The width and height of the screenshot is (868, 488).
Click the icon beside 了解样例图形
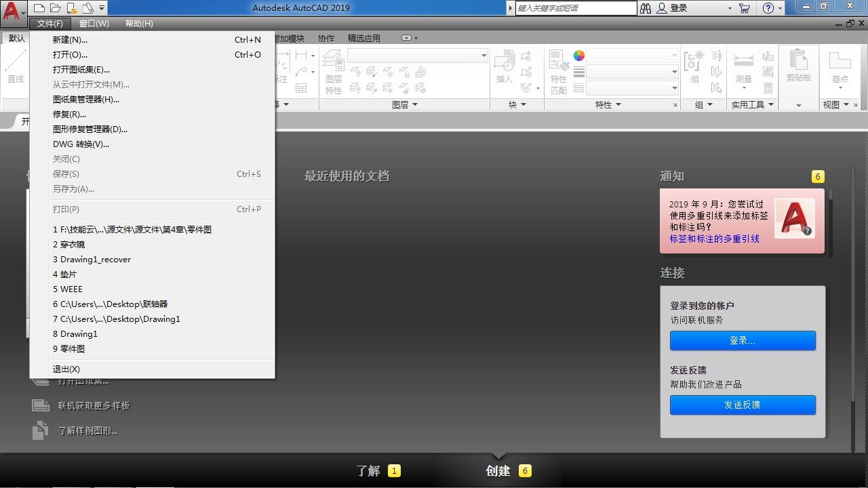tap(41, 430)
